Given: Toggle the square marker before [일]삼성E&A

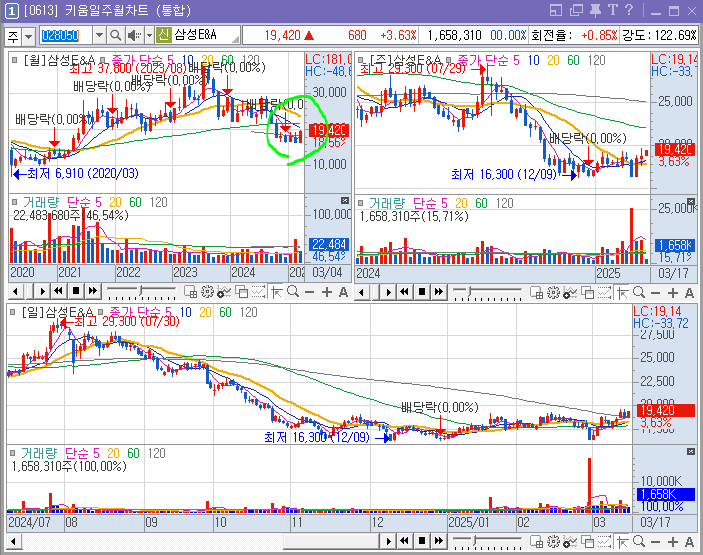Looking at the screenshot, I should pyautogui.click(x=12, y=312).
